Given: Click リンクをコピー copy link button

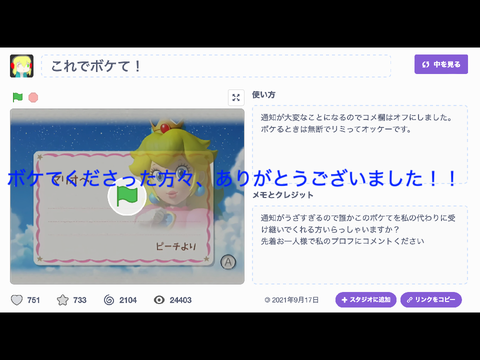Looking at the screenshot, I should (431, 300).
